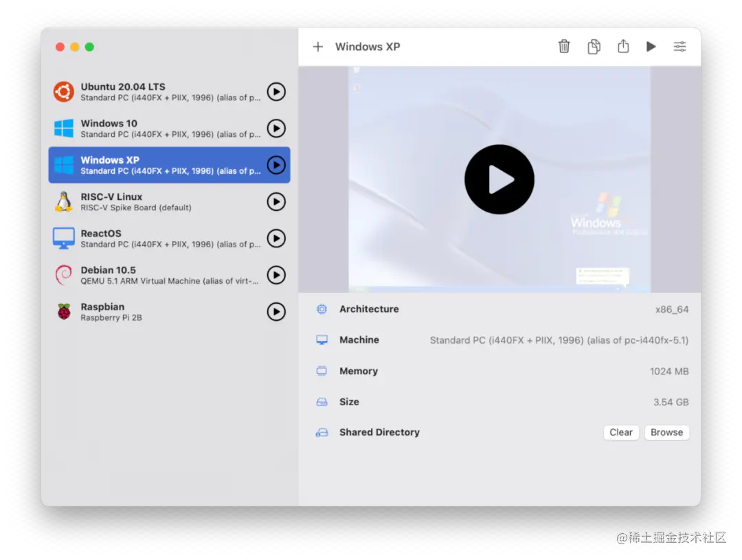
Task: Click the Size disk icon
Action: coord(322,402)
